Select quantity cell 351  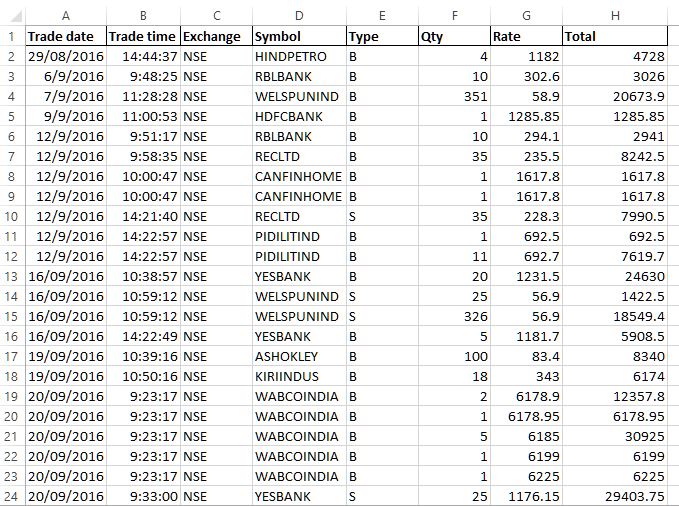(x=454, y=96)
